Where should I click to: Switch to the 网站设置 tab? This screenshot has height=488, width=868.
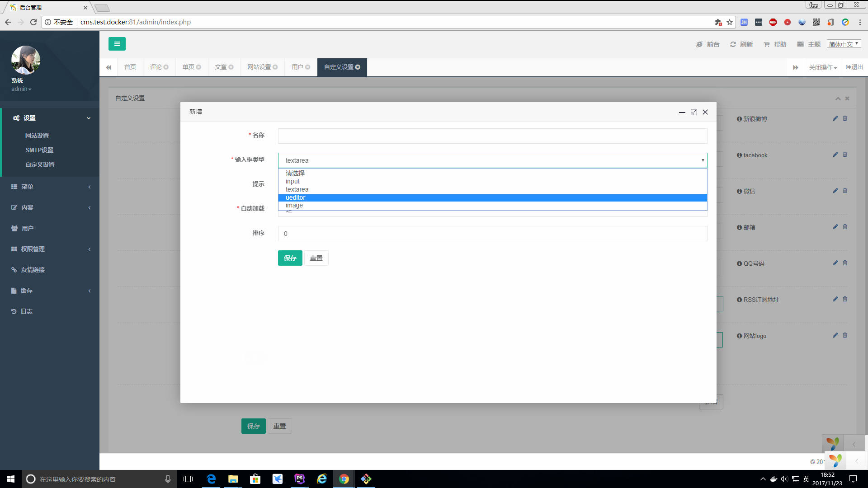(x=259, y=67)
